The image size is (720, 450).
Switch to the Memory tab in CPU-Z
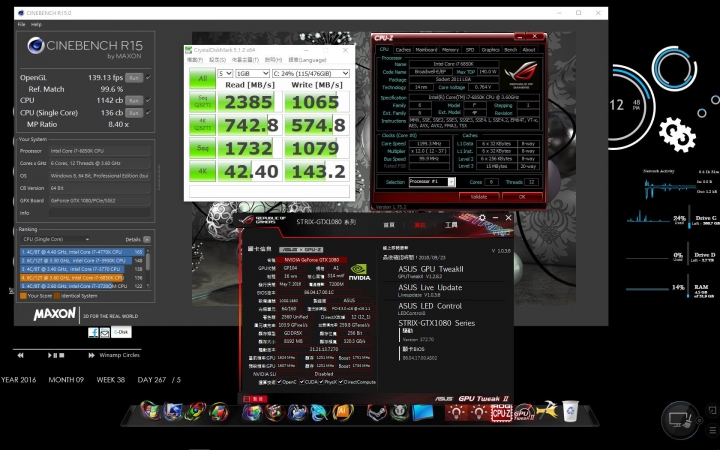tap(450, 50)
